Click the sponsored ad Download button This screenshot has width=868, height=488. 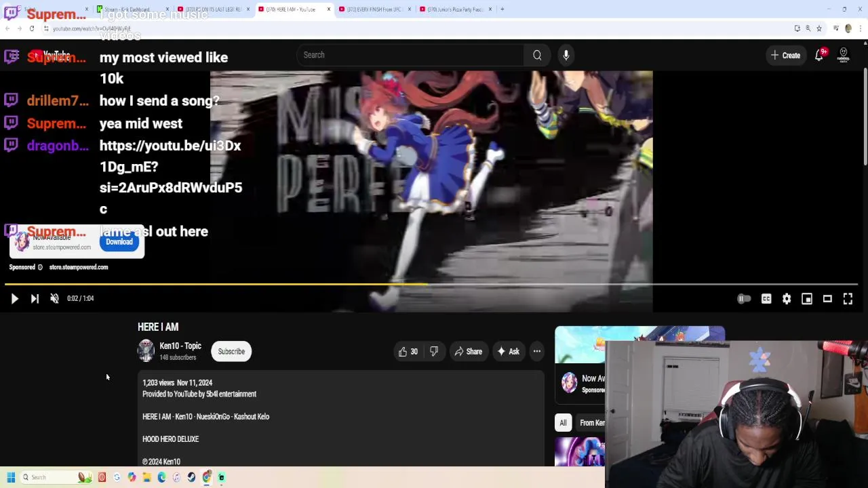(119, 242)
